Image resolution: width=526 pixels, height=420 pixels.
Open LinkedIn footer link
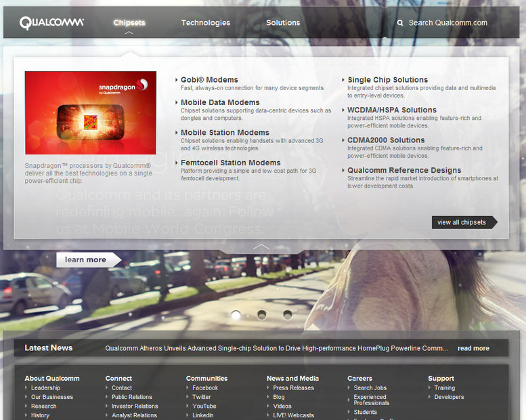203,415
